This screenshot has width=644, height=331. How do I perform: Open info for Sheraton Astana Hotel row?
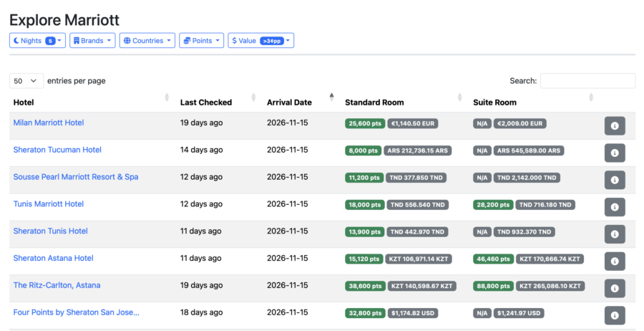(x=615, y=262)
